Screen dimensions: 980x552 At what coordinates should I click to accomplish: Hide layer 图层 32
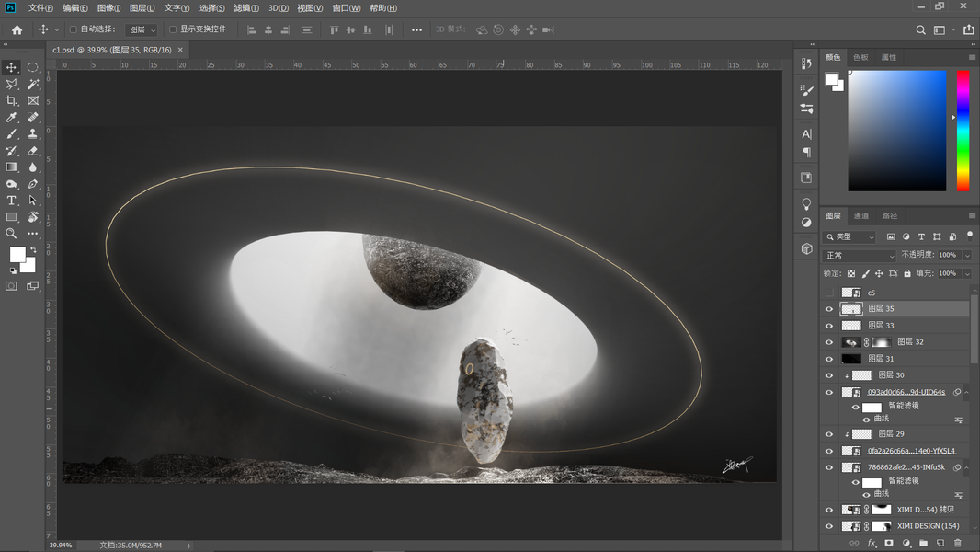point(829,342)
